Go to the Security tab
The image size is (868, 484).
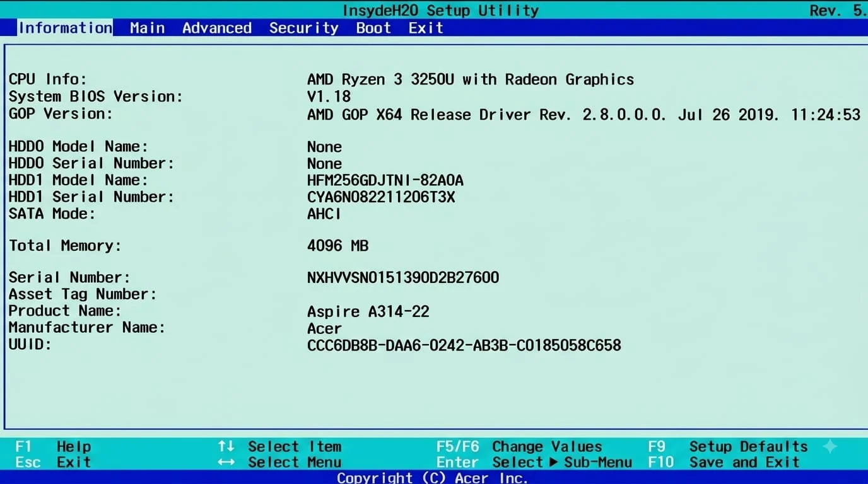click(304, 28)
